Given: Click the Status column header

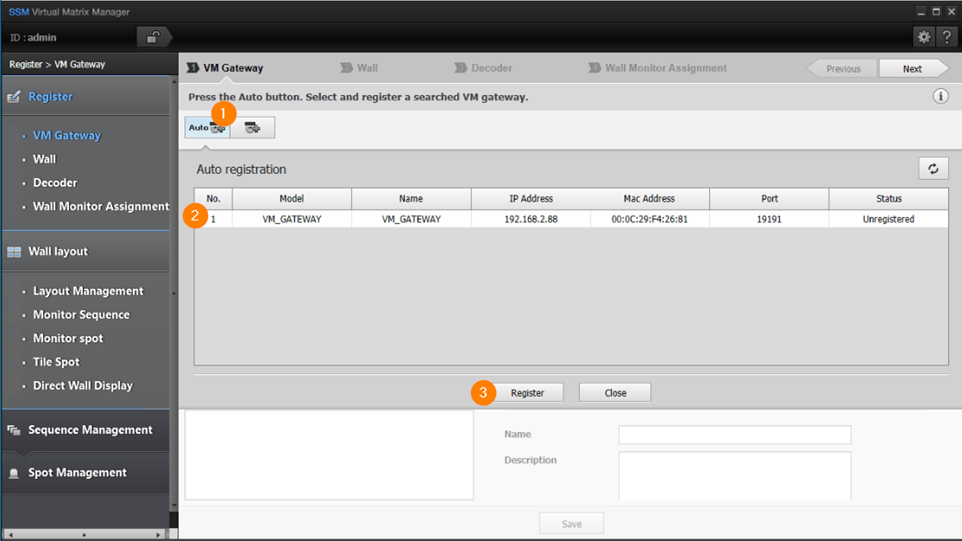Looking at the screenshot, I should click(x=888, y=199).
